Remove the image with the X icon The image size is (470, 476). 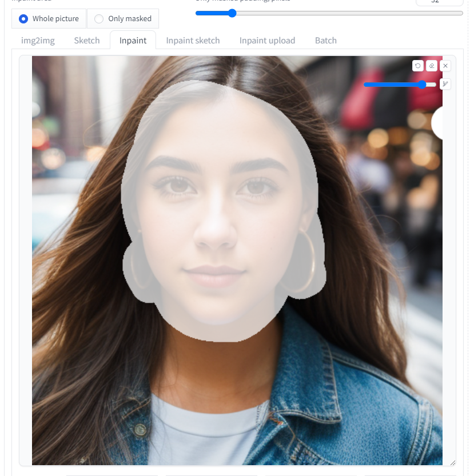pos(445,66)
